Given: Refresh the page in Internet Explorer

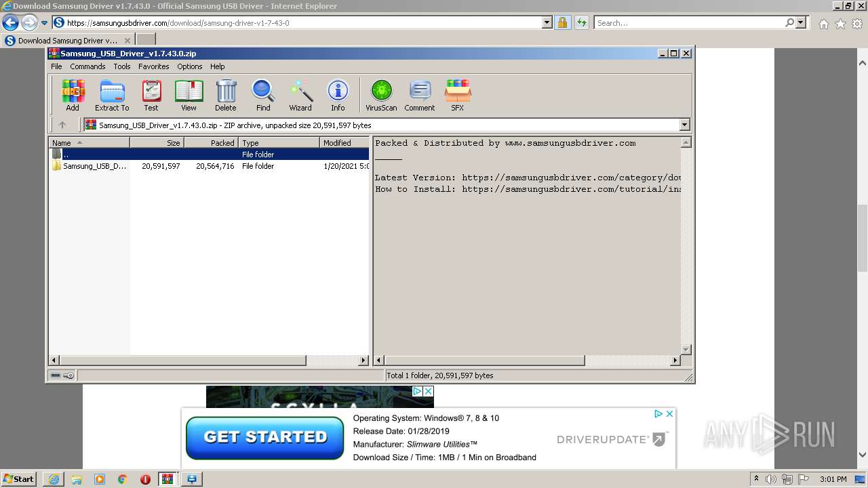Looking at the screenshot, I should coord(582,23).
